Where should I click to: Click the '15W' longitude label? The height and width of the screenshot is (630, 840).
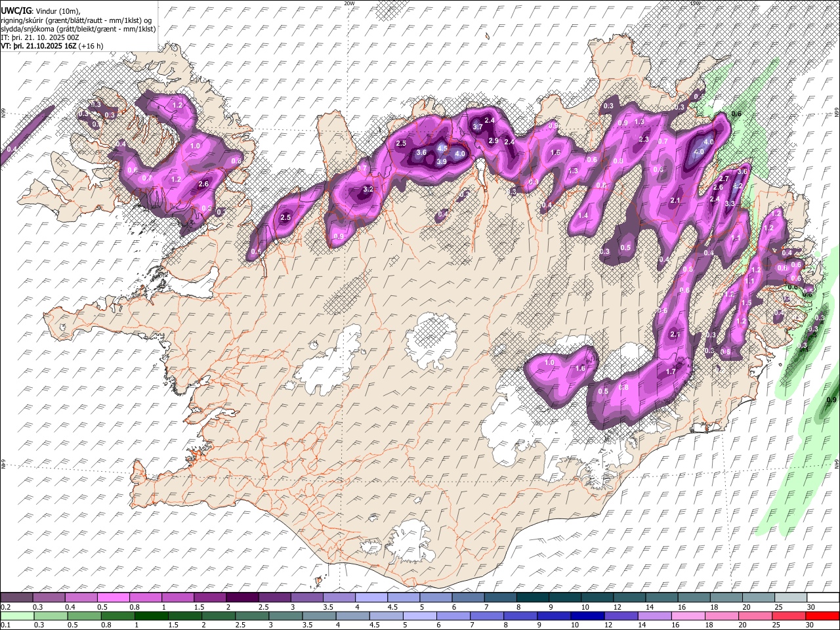(x=696, y=3)
